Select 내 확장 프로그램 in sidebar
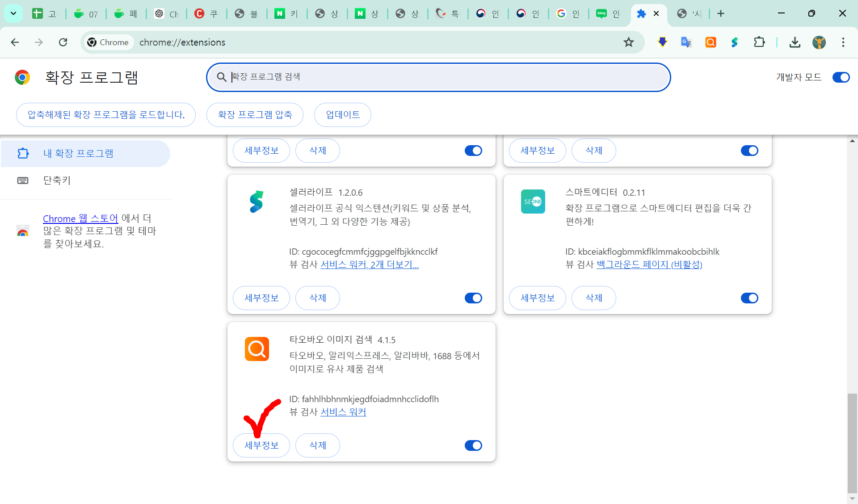 click(x=78, y=153)
